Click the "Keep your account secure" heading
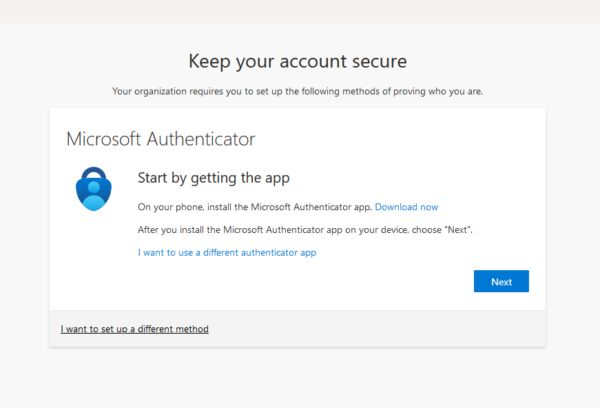Image resolution: width=600 pixels, height=408 pixels. click(297, 61)
